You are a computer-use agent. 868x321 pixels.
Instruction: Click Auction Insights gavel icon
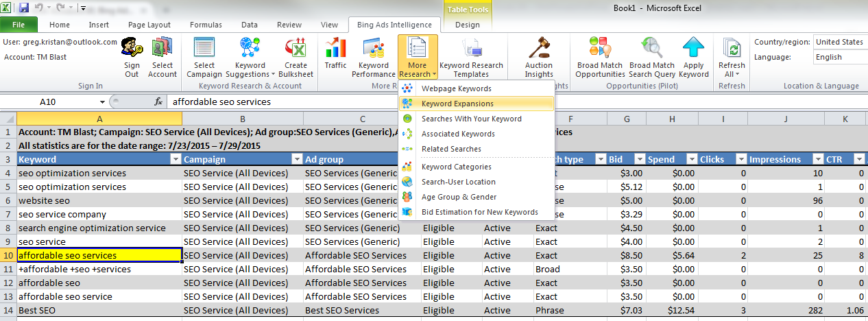539,48
